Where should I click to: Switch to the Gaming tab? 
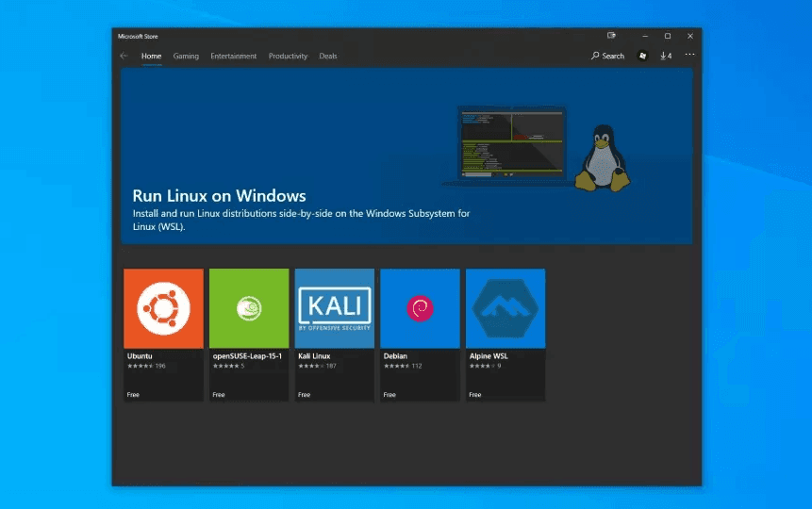(x=186, y=56)
